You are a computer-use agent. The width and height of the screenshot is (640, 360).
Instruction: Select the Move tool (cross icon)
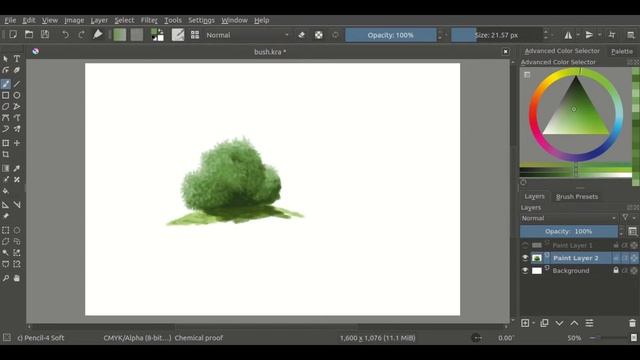point(17,143)
